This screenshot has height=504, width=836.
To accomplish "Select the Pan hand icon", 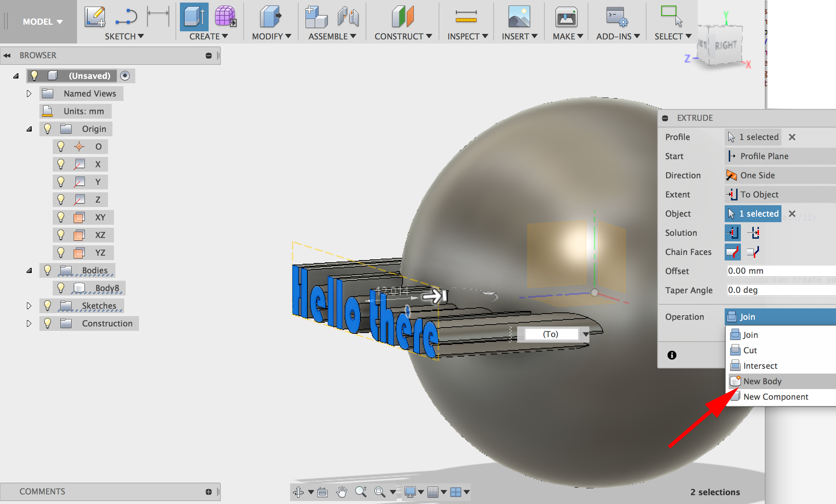I will (342, 492).
